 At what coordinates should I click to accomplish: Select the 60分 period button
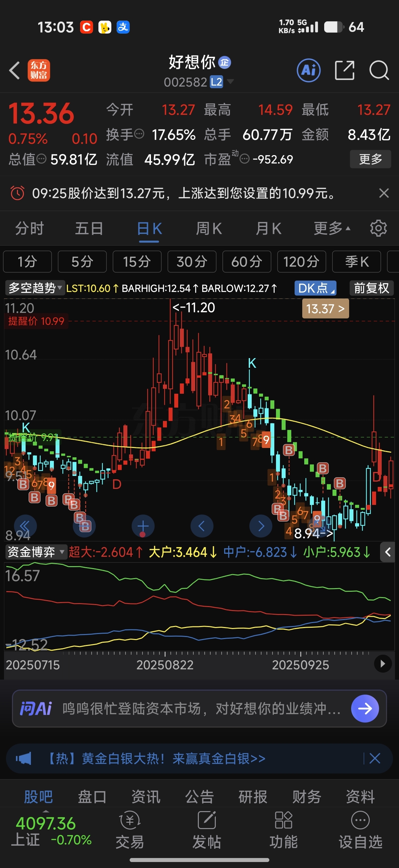247,262
